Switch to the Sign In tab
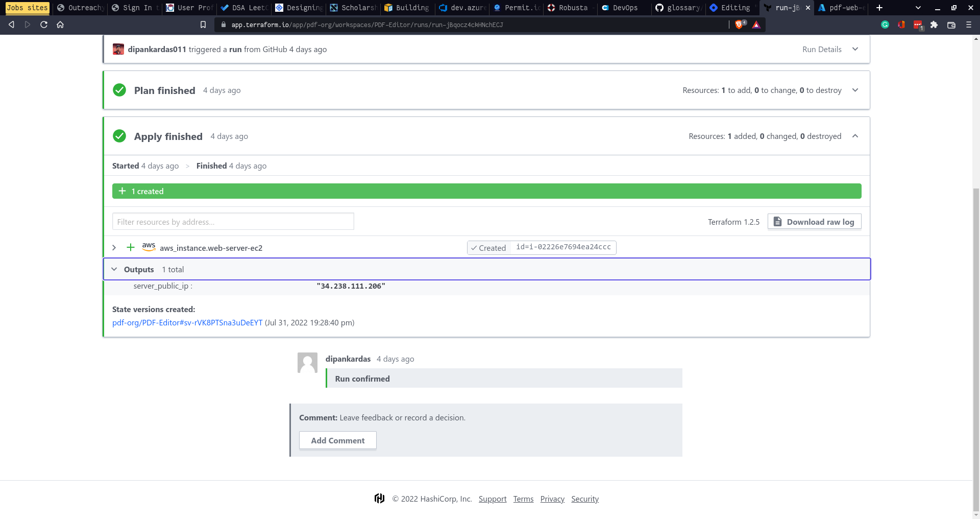This screenshot has height=519, width=980. [135, 8]
